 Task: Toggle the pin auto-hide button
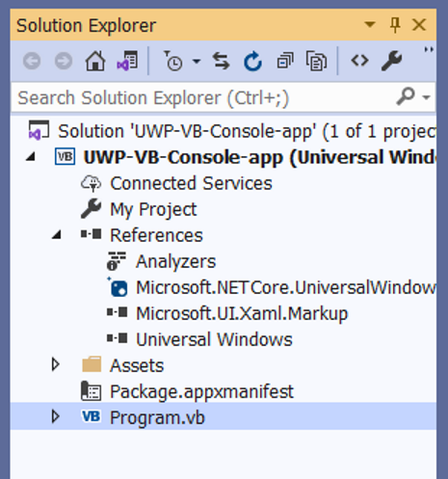(395, 25)
